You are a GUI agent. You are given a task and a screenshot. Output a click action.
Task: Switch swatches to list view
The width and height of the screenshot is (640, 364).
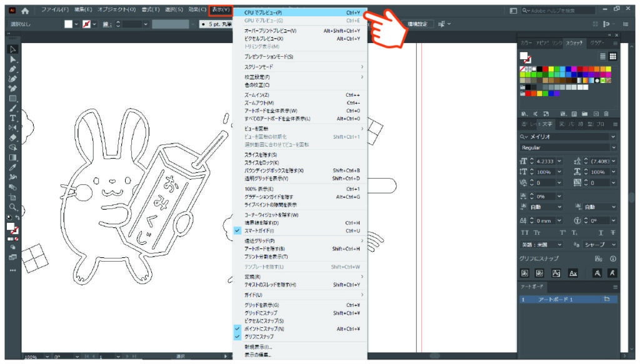pyautogui.click(x=602, y=56)
